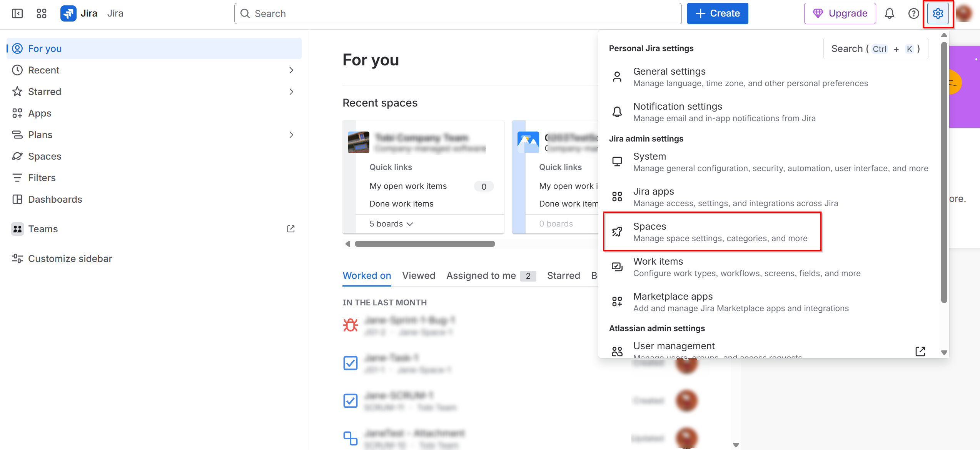Viewport: 980px width, 450px height.
Task: Open the 5 boards dropdown
Action: point(391,224)
